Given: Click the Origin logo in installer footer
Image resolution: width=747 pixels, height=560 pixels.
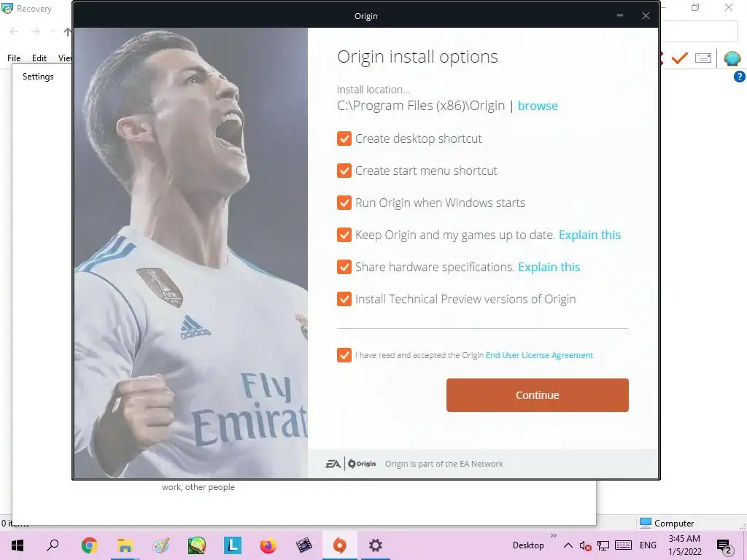Looking at the screenshot, I should 362,464.
